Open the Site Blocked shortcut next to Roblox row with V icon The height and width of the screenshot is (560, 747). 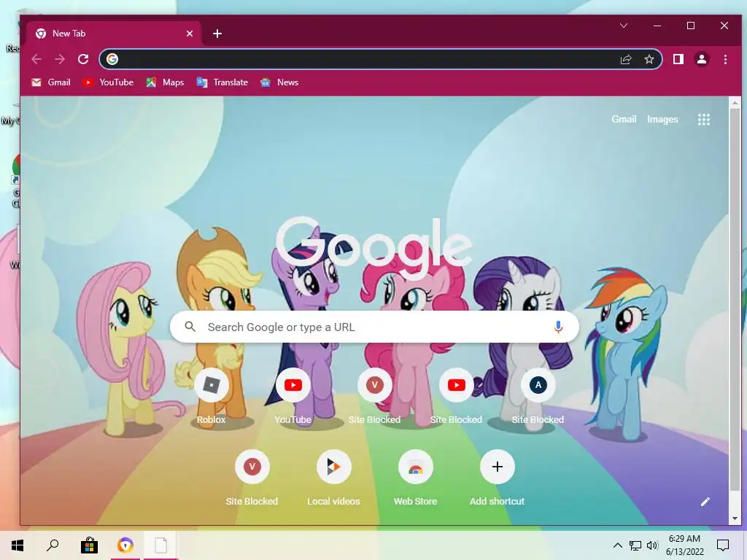pyautogui.click(x=374, y=397)
